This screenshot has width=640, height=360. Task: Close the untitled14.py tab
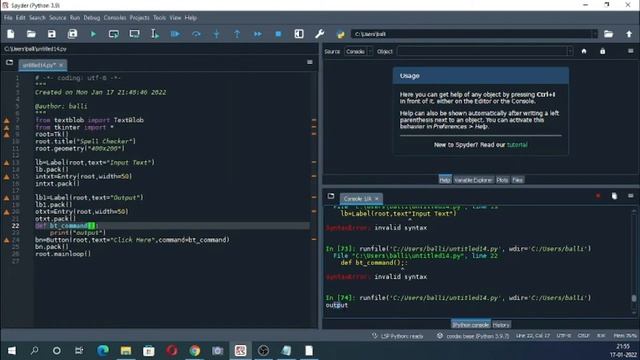coord(61,65)
